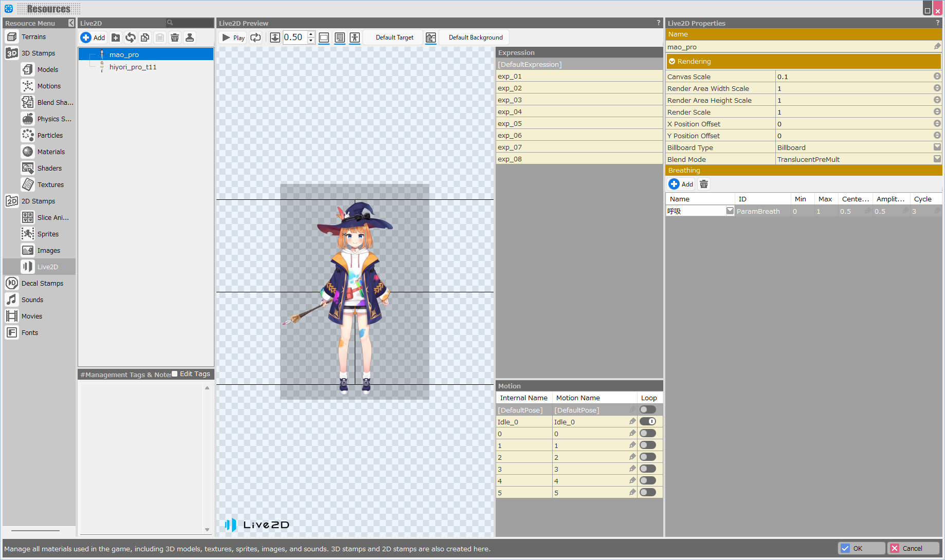The image size is (945, 560).
Task: Click the down-arrow icon beside preview scale
Action: (275, 38)
